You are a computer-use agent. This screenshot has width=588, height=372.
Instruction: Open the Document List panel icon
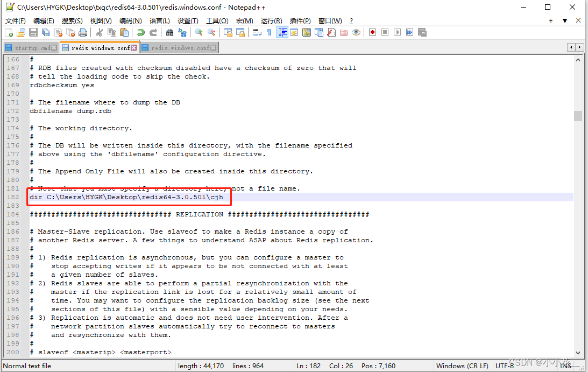click(319, 32)
